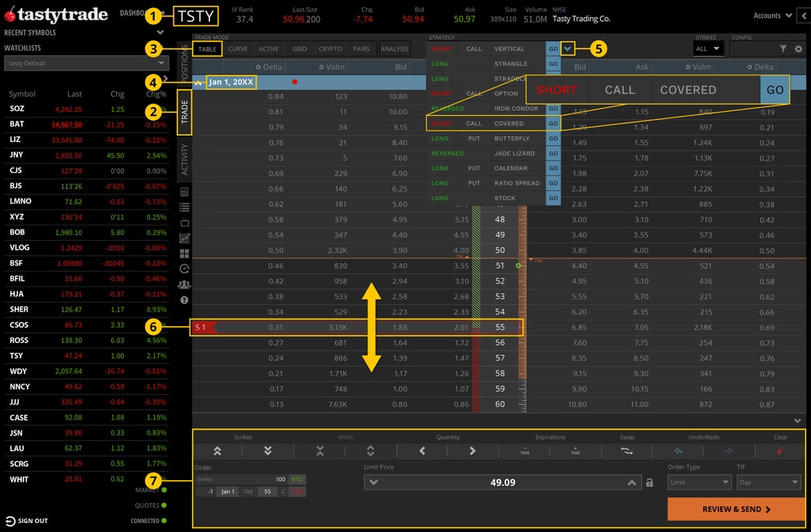Open the ANALYSIS mode
The width and height of the screenshot is (811, 532).
click(394, 49)
